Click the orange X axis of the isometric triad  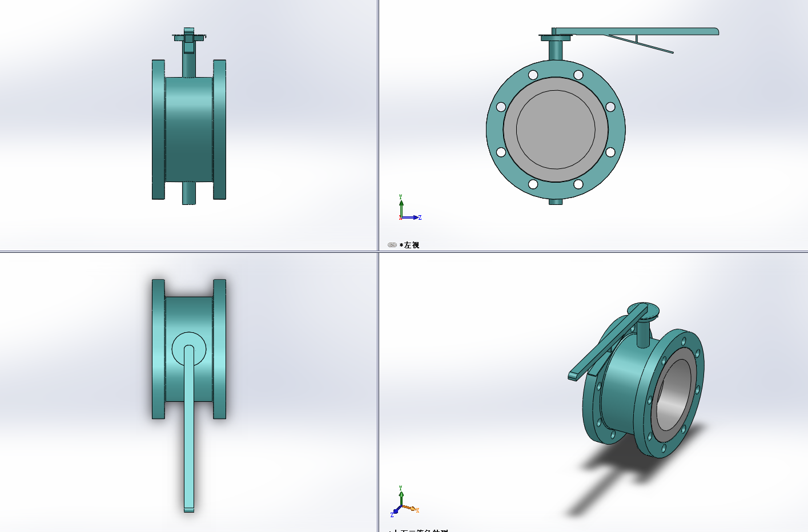coord(411,508)
